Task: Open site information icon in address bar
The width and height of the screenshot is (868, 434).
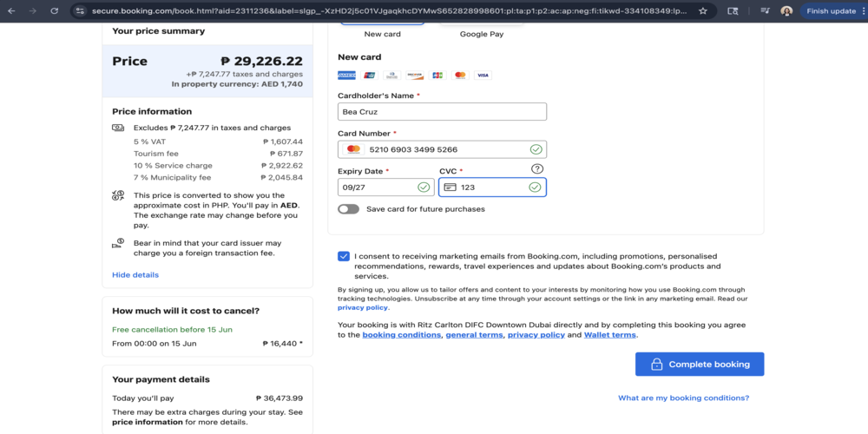Action: 80,11
